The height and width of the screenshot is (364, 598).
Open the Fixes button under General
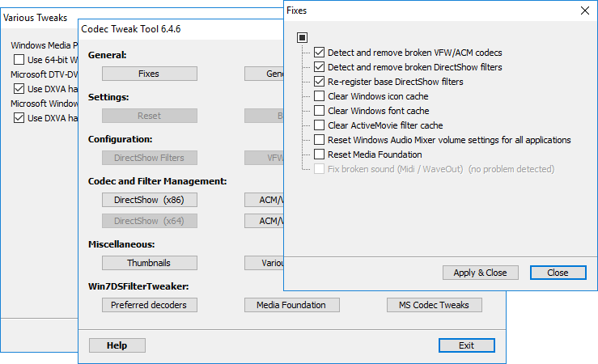(x=149, y=74)
